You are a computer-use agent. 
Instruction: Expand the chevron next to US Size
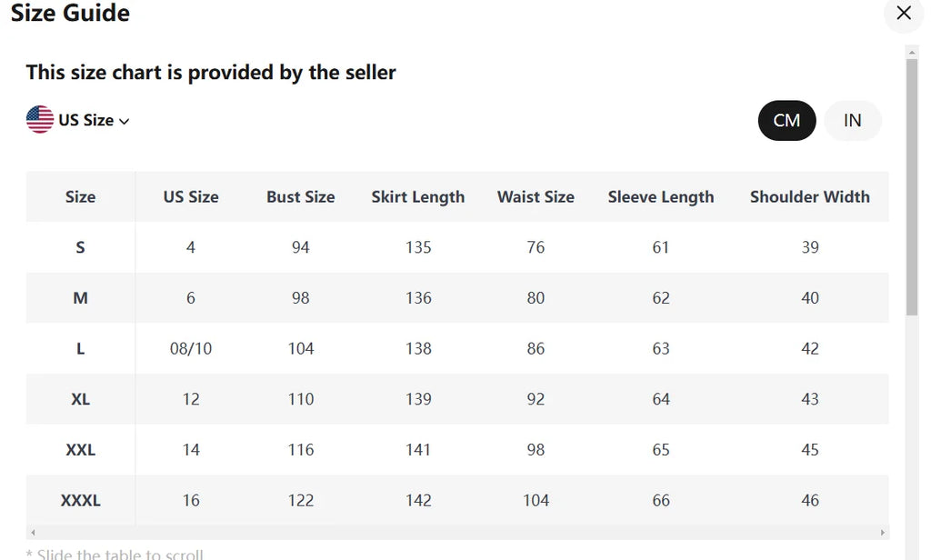coord(125,120)
